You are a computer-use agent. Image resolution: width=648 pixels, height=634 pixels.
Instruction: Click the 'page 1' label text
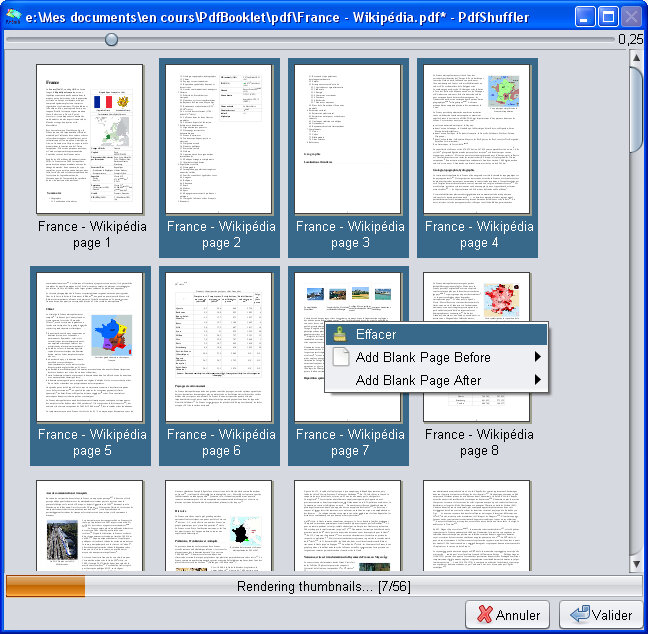pyautogui.click(x=92, y=243)
